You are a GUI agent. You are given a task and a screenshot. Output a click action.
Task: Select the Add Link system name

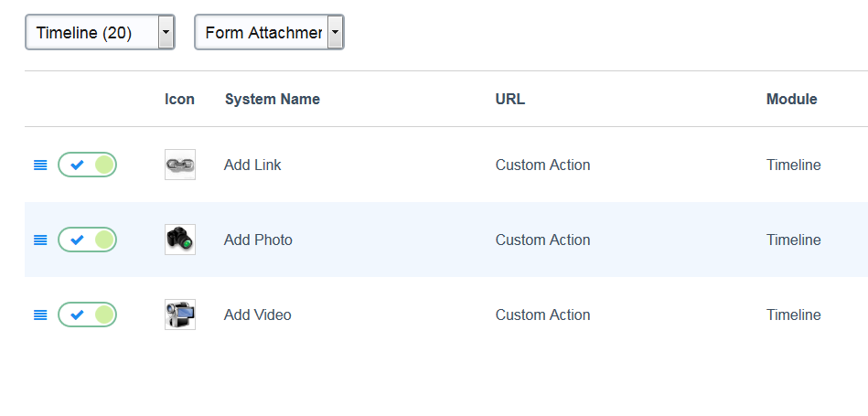point(252,165)
